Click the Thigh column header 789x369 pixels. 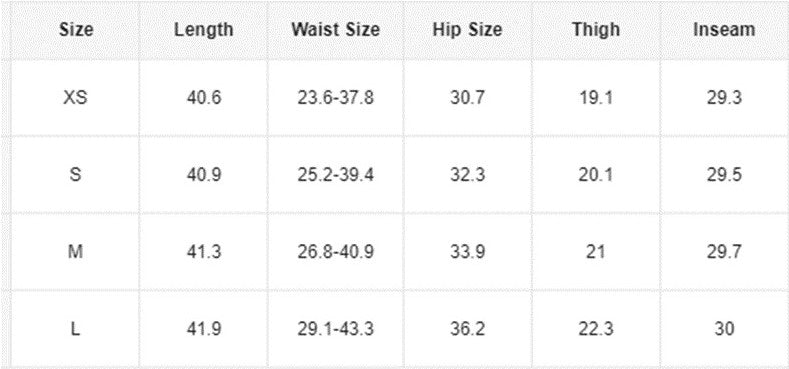[x=596, y=30]
